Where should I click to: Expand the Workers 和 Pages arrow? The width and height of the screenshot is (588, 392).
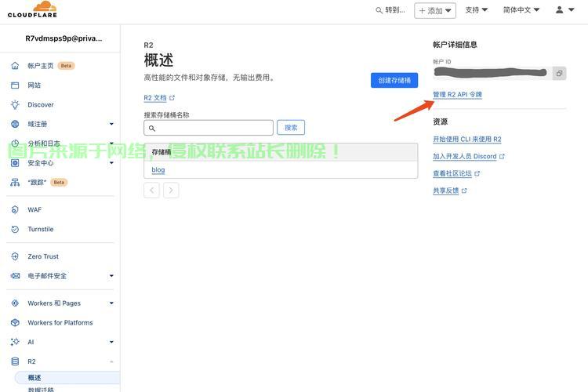(x=111, y=303)
